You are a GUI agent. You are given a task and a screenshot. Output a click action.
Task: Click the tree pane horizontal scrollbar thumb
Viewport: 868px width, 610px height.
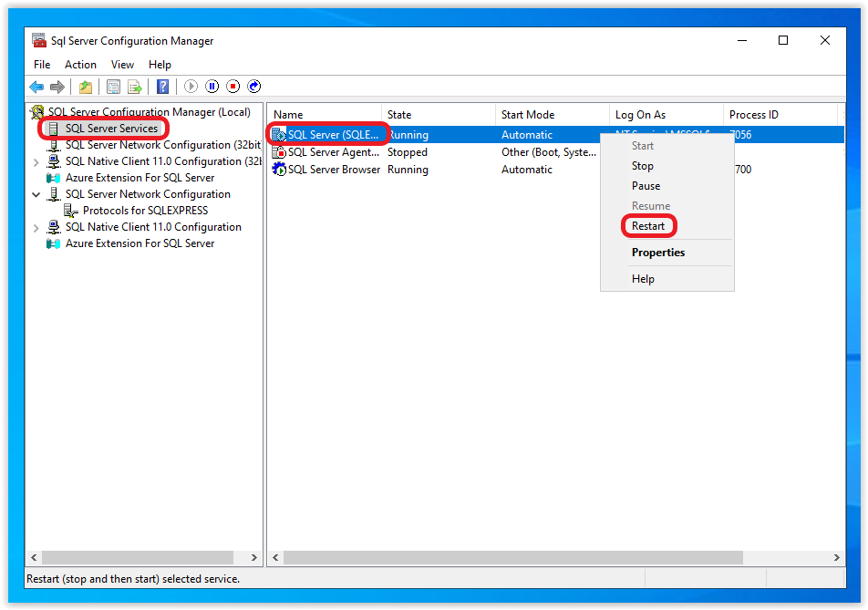tap(138, 557)
